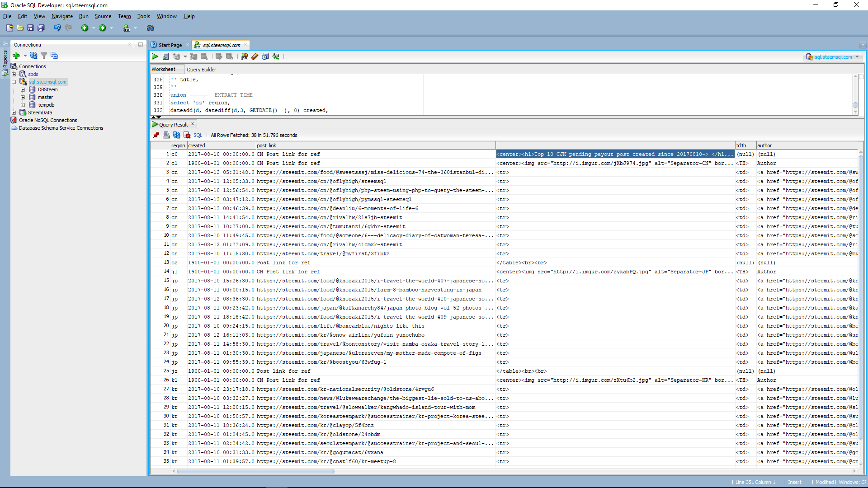
Task: Click the result grid vertical scrollbar
Action: pos(860,298)
